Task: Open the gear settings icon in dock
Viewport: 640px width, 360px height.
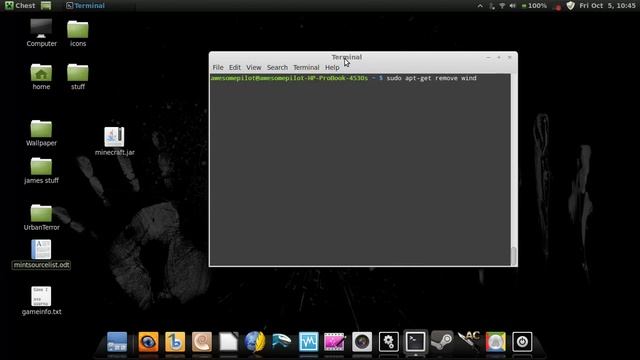Action: [x=389, y=342]
